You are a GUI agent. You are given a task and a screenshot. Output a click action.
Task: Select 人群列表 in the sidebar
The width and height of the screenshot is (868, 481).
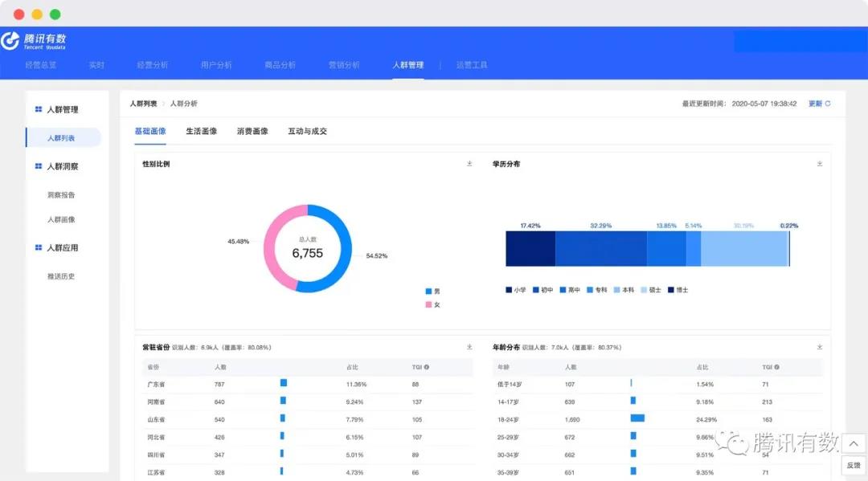pos(63,137)
